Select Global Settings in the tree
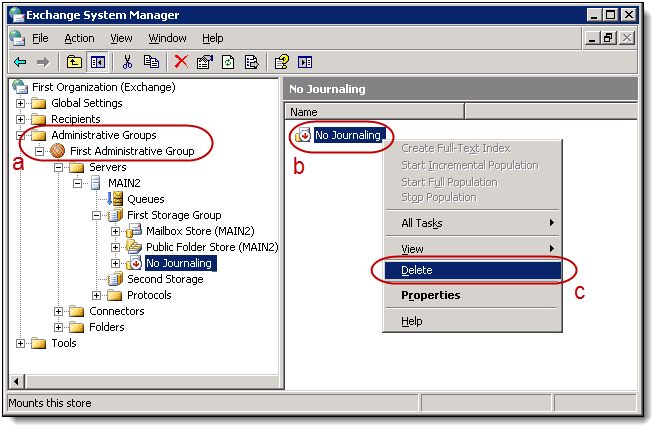This screenshot has height=434, width=661. (x=87, y=103)
